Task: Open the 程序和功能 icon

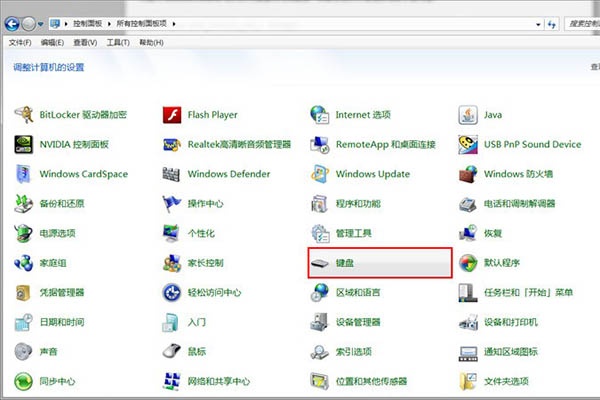Action: (x=320, y=204)
